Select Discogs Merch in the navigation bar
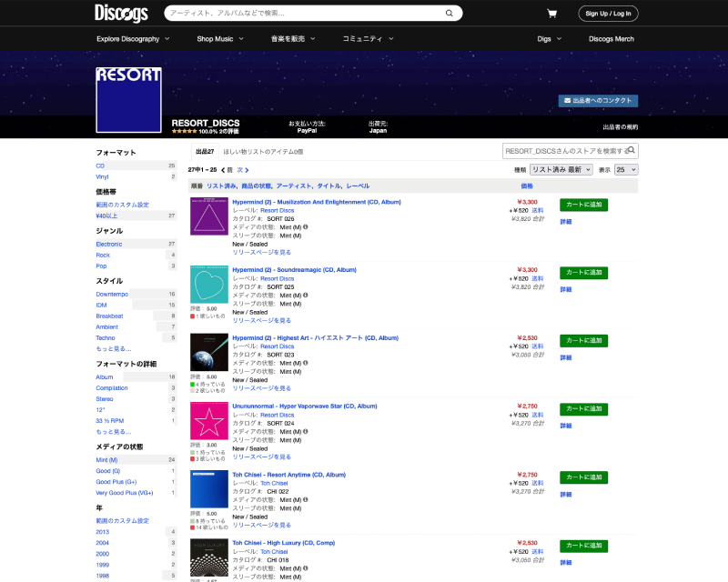Image resolution: width=728 pixels, height=582 pixels. [610, 38]
